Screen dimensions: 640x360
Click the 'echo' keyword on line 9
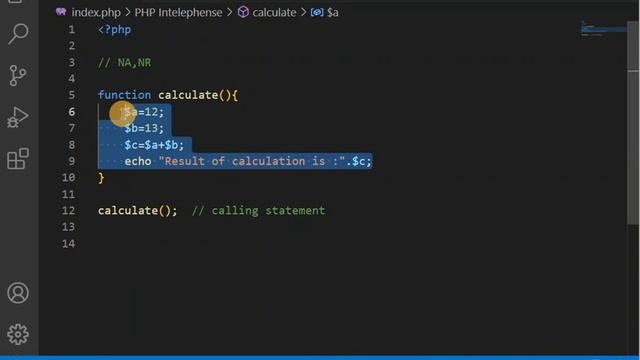pos(138,161)
